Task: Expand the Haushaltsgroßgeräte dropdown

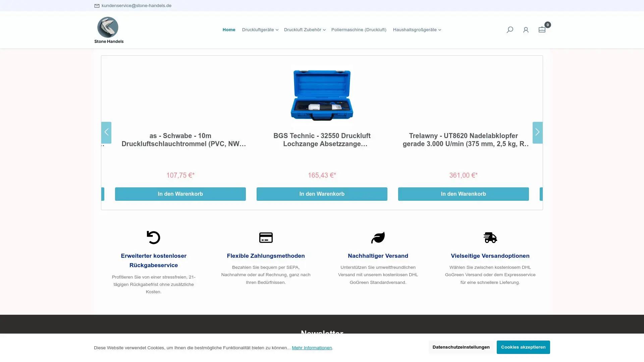Action: [417, 30]
